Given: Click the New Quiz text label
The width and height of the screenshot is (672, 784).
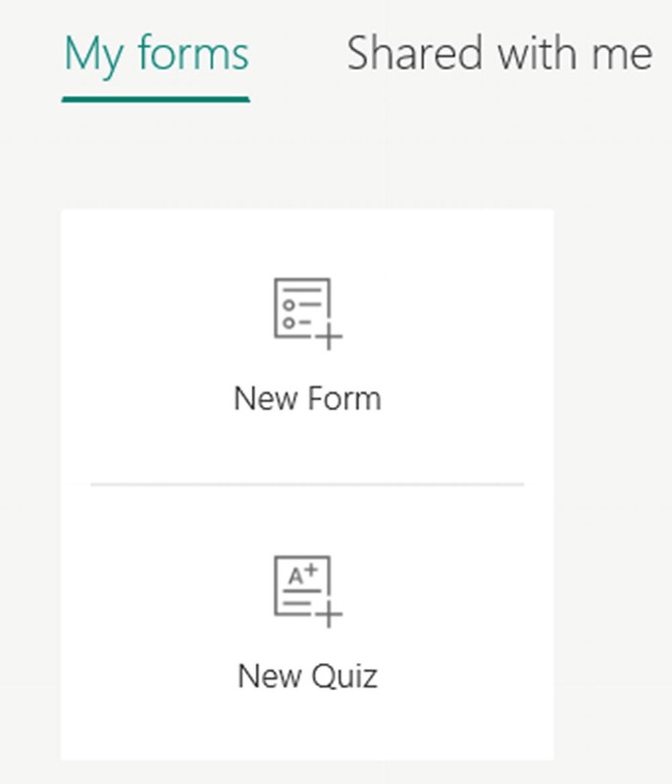Looking at the screenshot, I should tap(307, 676).
